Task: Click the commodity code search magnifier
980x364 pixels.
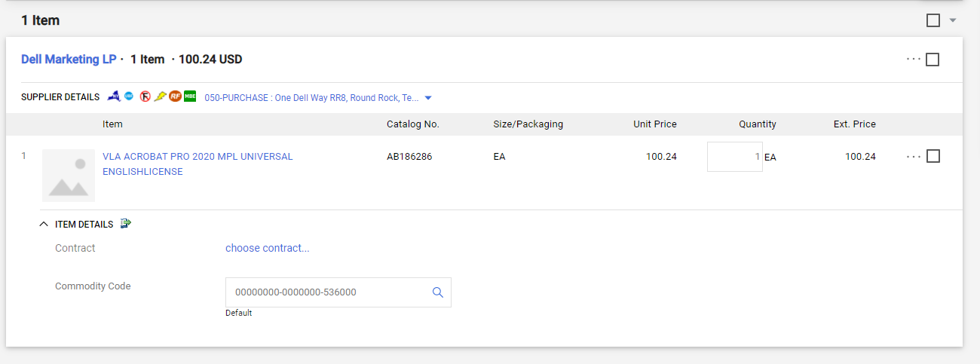Action: [x=437, y=292]
